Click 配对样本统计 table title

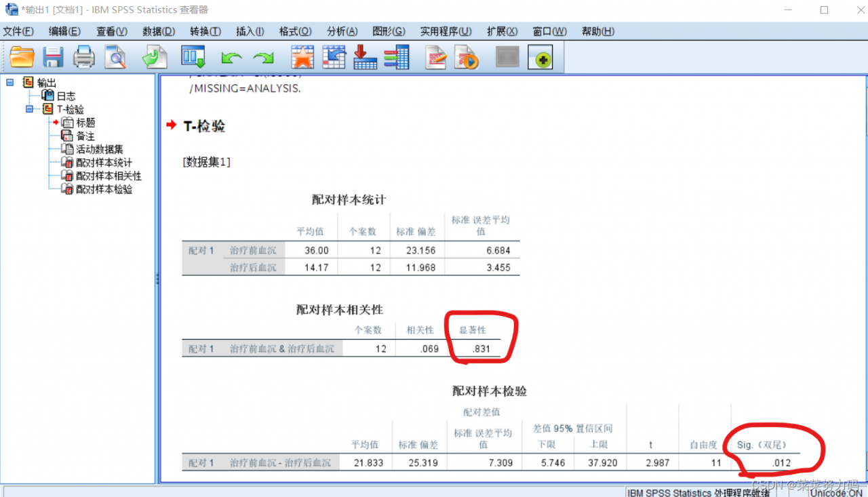[349, 199]
